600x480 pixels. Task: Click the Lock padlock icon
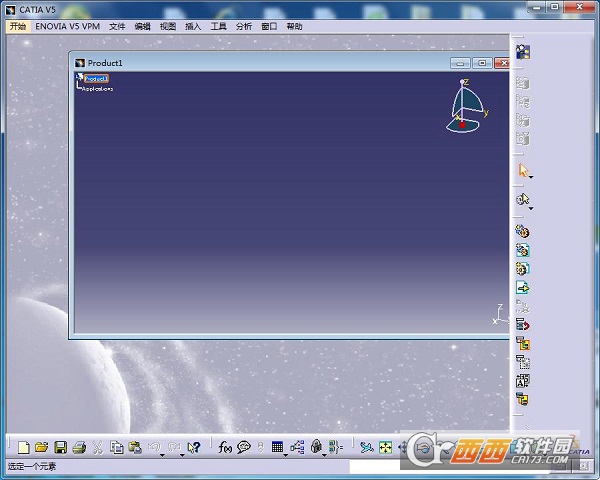point(316,446)
